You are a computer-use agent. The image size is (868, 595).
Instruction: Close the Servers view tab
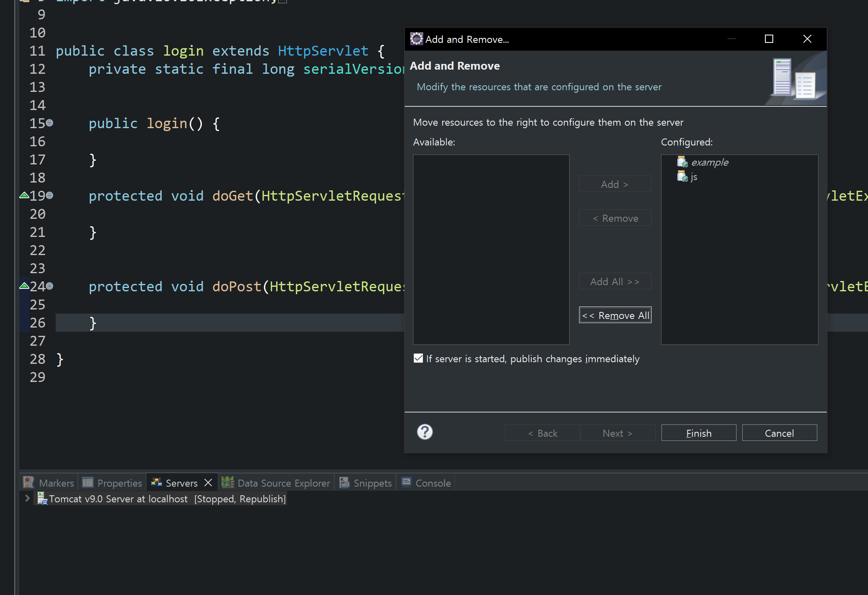point(208,483)
